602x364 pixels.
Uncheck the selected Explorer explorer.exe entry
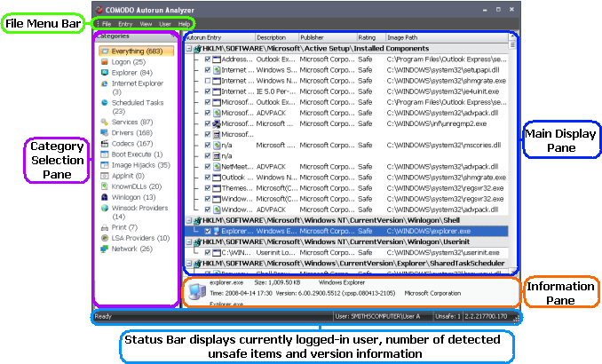point(208,231)
